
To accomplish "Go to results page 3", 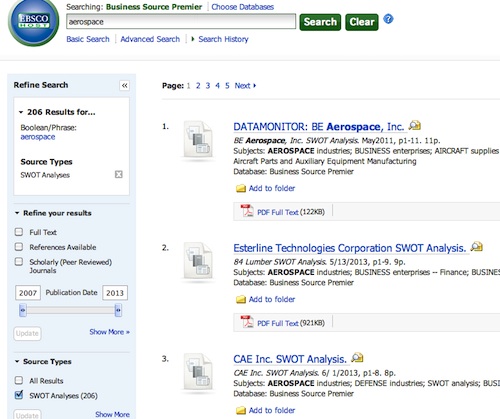I will (208, 86).
